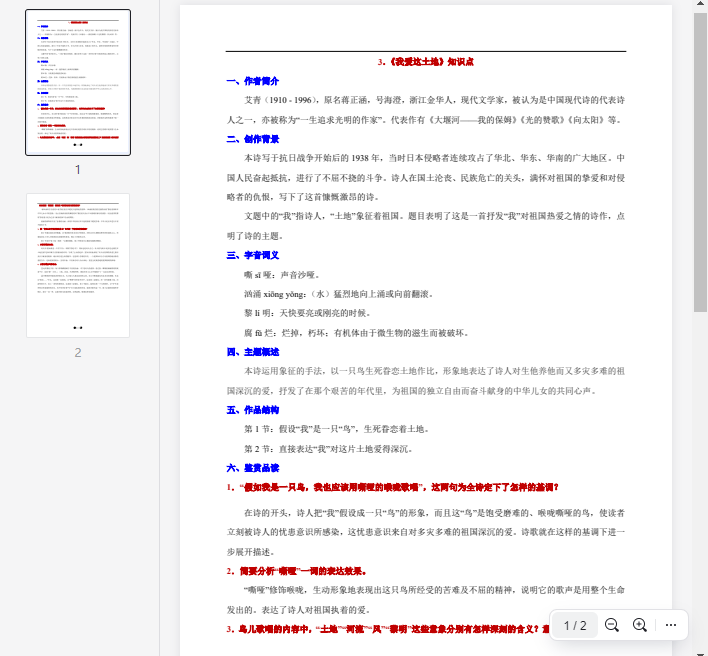
Task: Click the blue heading 五、作品结构
Action: tap(253, 410)
